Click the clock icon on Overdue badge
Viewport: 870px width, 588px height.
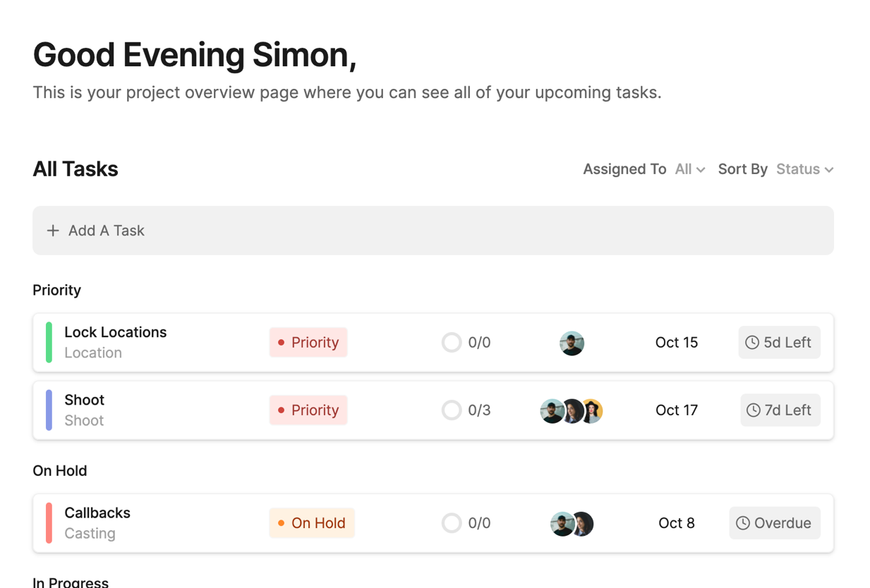743,523
